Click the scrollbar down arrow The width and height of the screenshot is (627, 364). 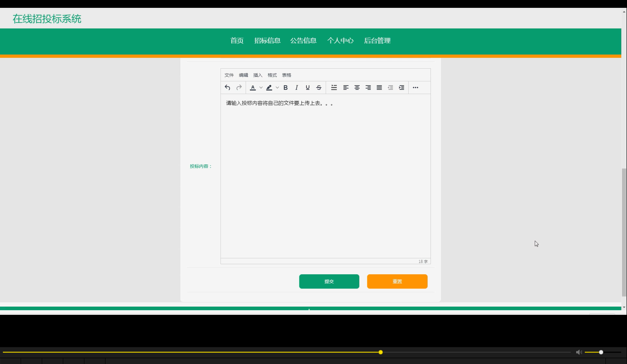tap(624, 308)
